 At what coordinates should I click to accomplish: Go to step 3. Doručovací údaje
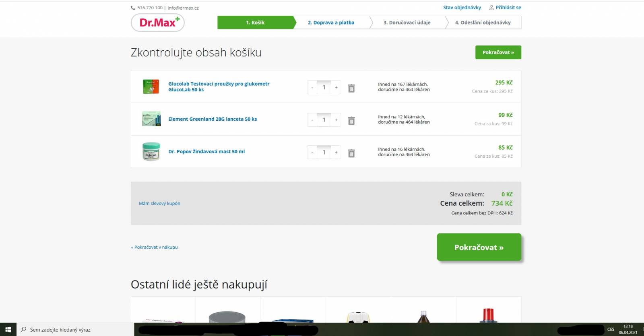pyautogui.click(x=407, y=23)
